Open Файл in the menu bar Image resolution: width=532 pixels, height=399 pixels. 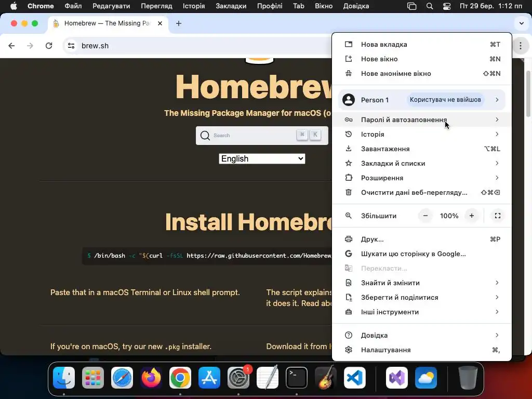[x=73, y=6]
